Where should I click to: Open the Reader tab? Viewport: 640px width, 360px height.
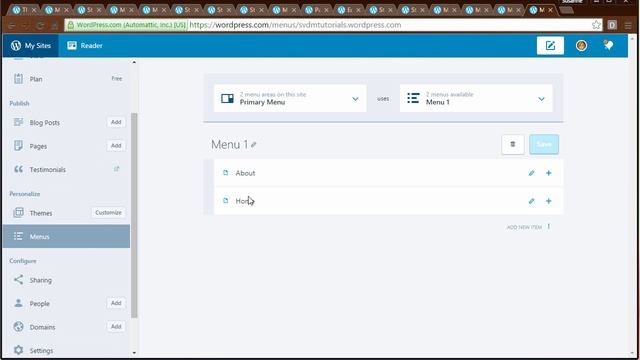(x=85, y=45)
